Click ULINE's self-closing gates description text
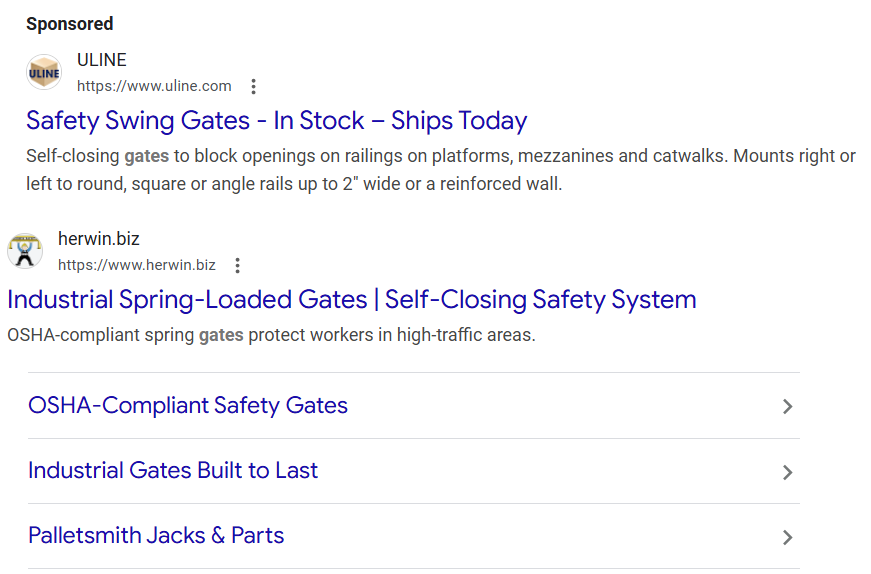 point(440,170)
